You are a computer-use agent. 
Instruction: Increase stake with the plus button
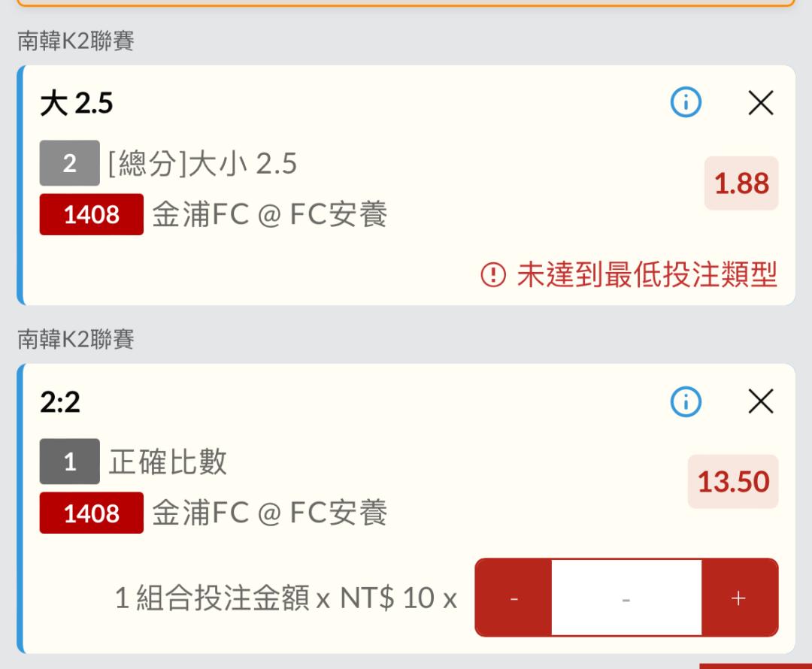pos(739,598)
